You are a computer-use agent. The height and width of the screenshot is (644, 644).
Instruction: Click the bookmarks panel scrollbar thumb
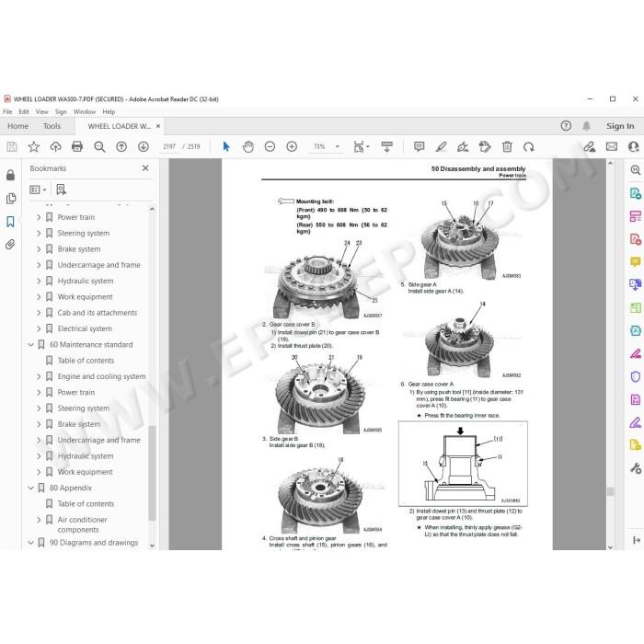[152, 472]
